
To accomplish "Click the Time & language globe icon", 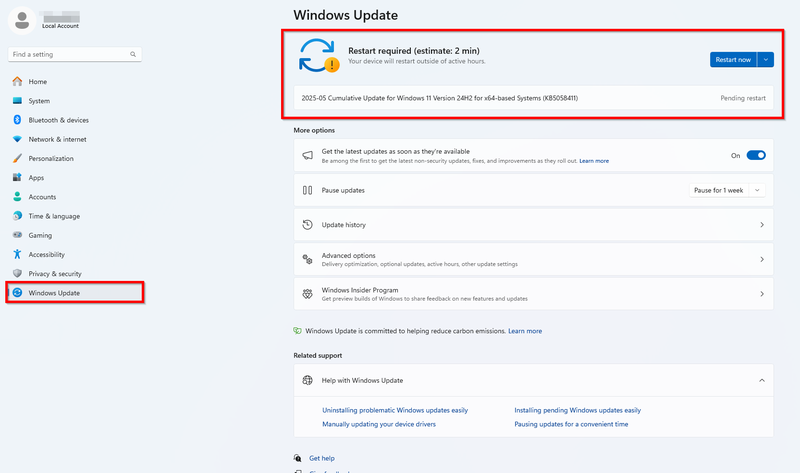I will click(17, 216).
